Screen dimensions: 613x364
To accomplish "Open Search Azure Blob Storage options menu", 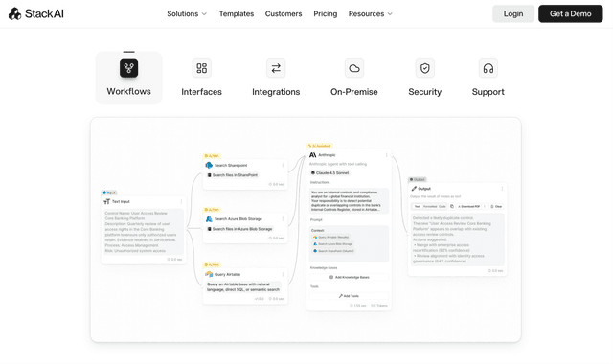I will pyautogui.click(x=283, y=219).
